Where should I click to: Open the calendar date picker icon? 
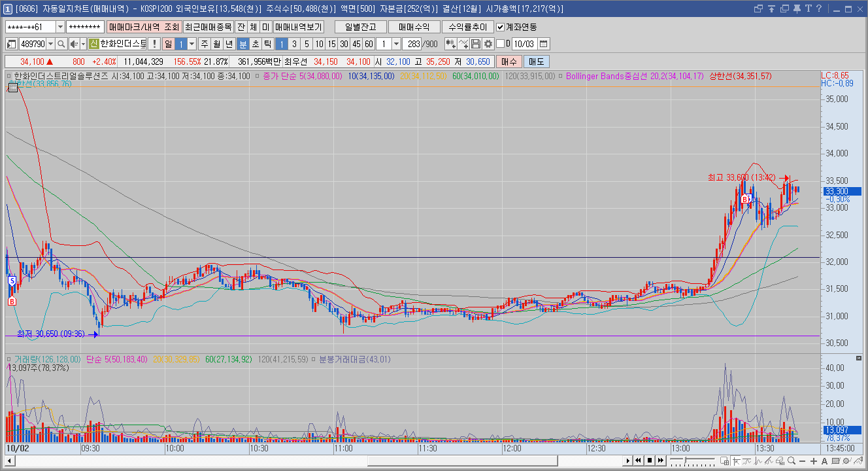pos(543,44)
